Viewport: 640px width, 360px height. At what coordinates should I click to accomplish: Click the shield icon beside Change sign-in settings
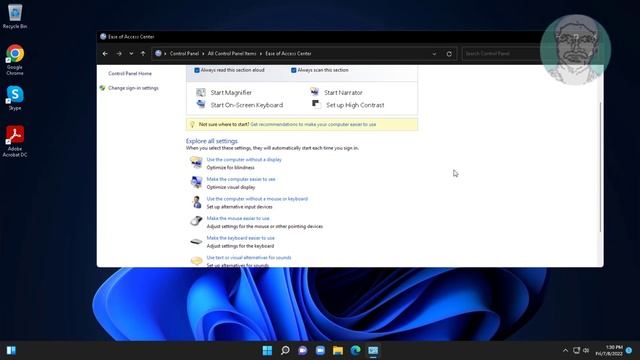[102, 88]
